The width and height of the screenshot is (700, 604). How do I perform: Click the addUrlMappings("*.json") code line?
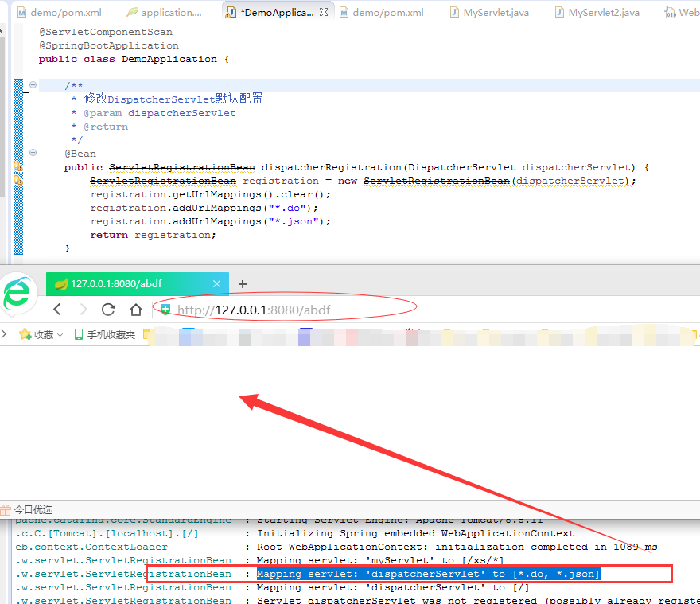click(x=210, y=221)
